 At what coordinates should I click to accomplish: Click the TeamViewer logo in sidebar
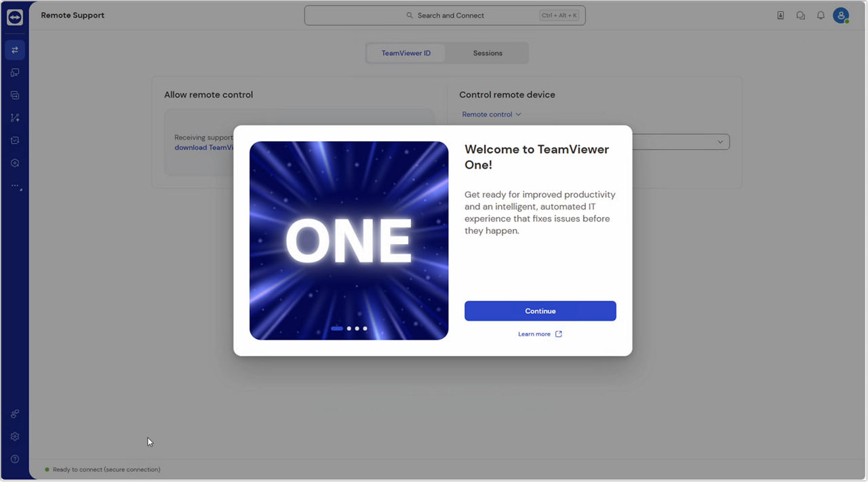(x=15, y=18)
